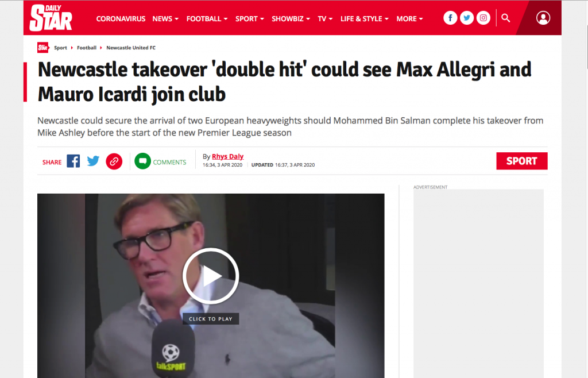Open the green Comments bubble icon
The image size is (588, 378).
click(x=142, y=161)
